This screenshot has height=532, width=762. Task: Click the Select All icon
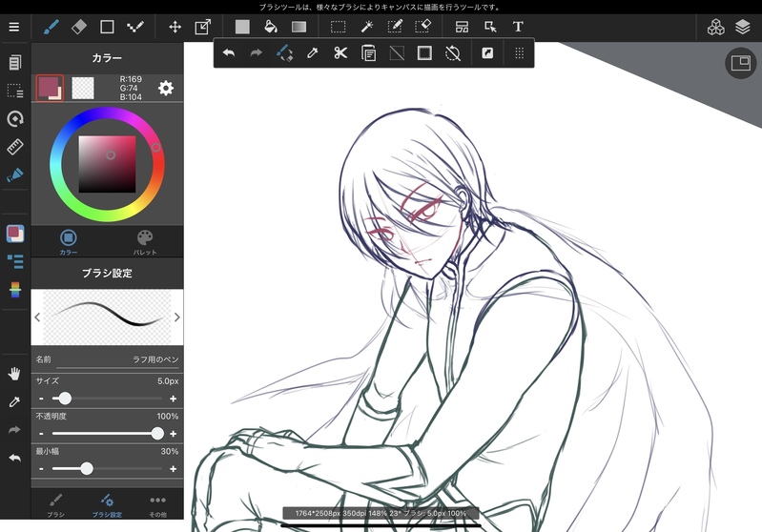click(x=424, y=53)
